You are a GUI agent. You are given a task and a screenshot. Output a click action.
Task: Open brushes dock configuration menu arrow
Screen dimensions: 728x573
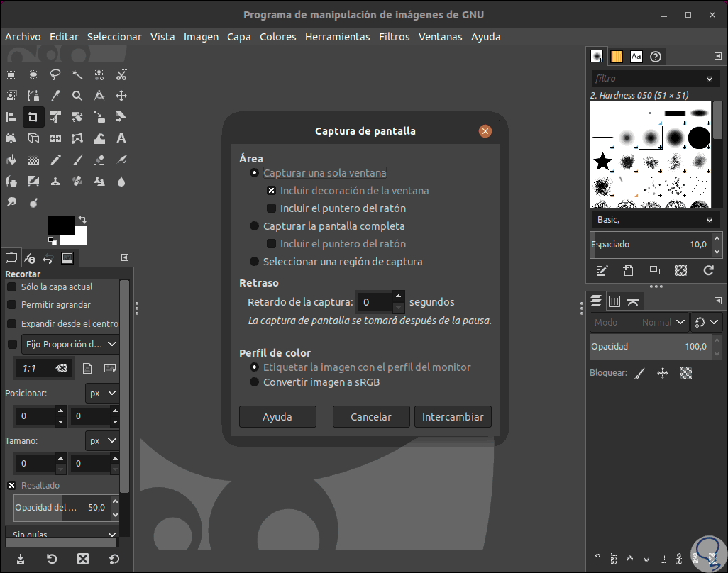click(718, 56)
